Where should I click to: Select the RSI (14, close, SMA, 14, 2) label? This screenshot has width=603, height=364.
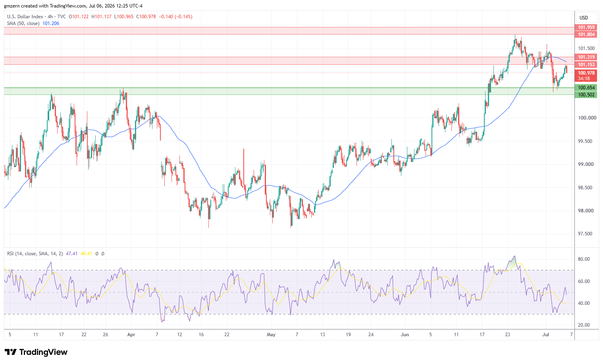pyautogui.click(x=35, y=254)
